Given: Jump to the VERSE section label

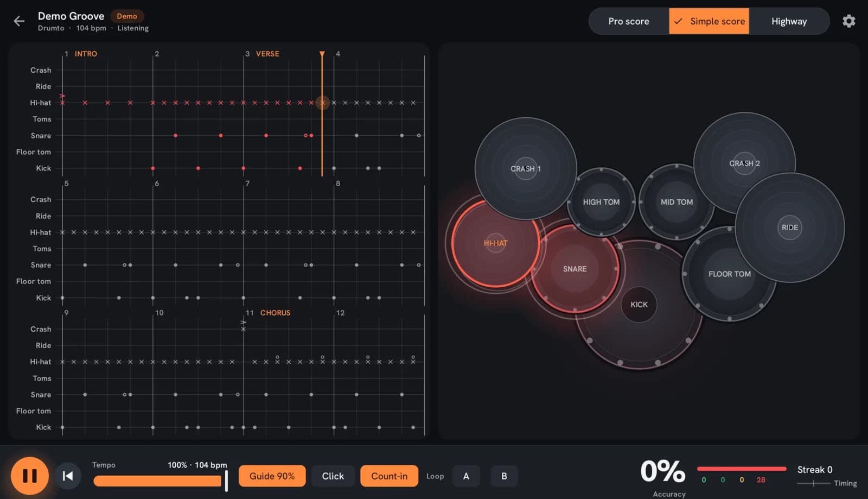Looking at the screenshot, I should (x=267, y=54).
